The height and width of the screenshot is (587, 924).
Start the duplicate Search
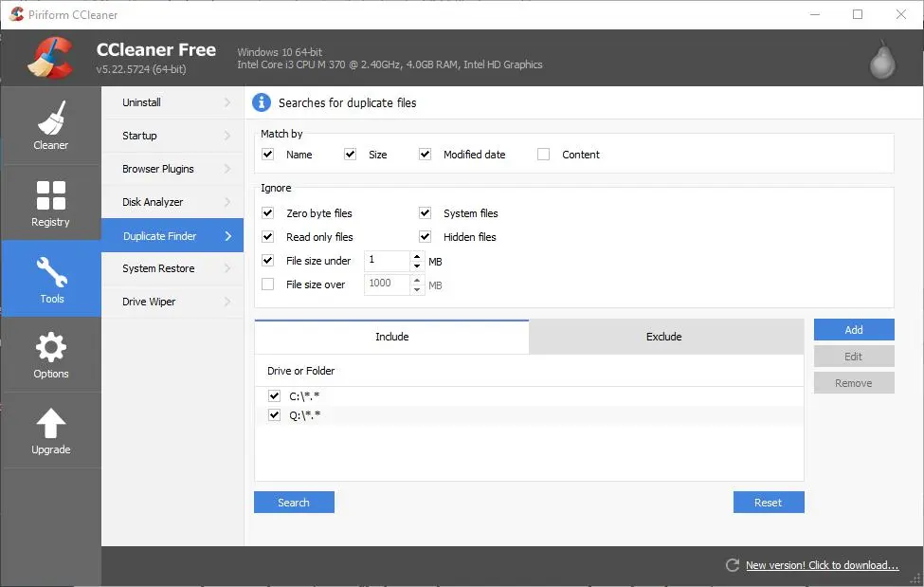(x=294, y=502)
